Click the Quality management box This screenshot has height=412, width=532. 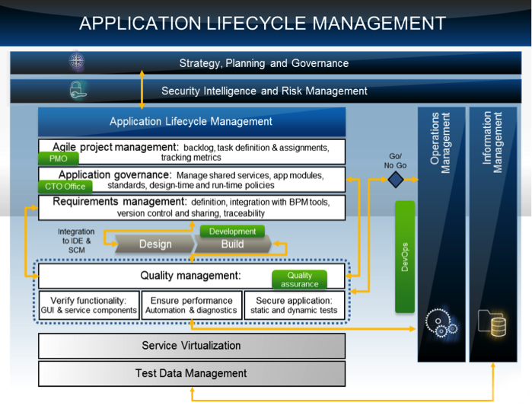192,276
